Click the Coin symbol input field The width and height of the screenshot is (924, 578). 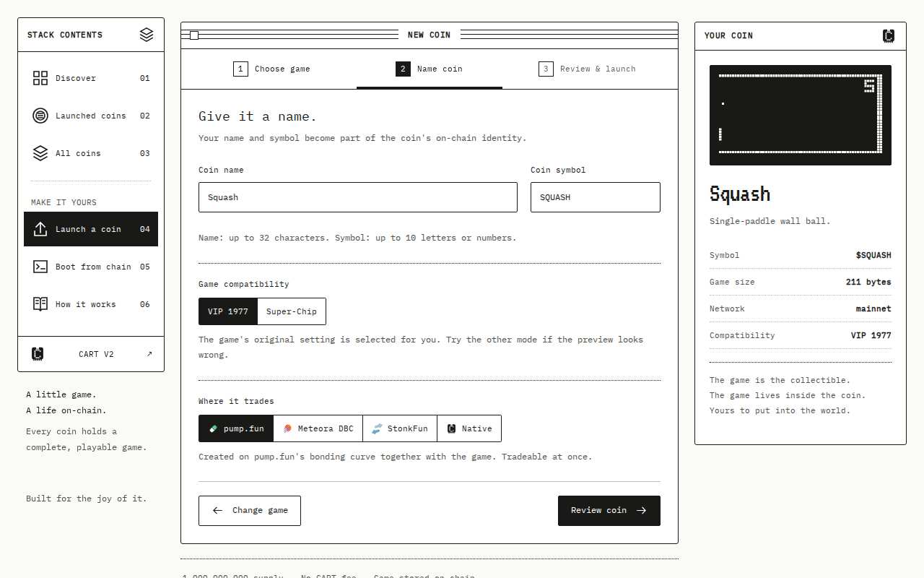(596, 197)
